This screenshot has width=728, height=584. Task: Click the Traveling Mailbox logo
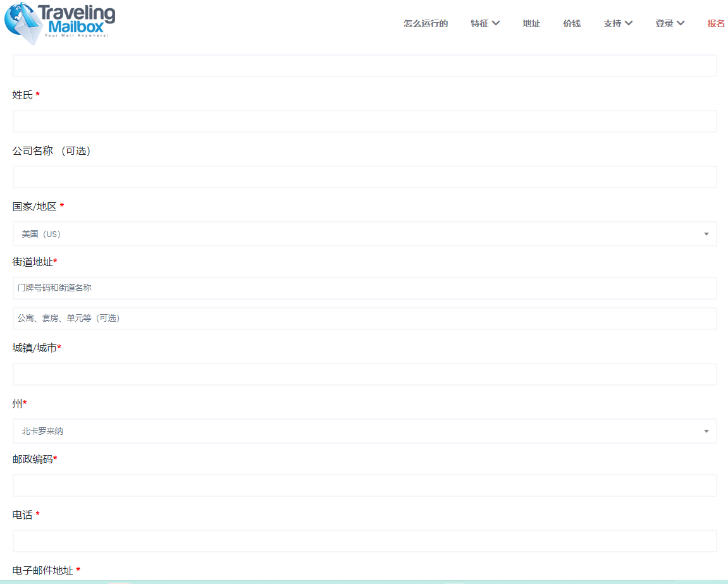pos(60,23)
